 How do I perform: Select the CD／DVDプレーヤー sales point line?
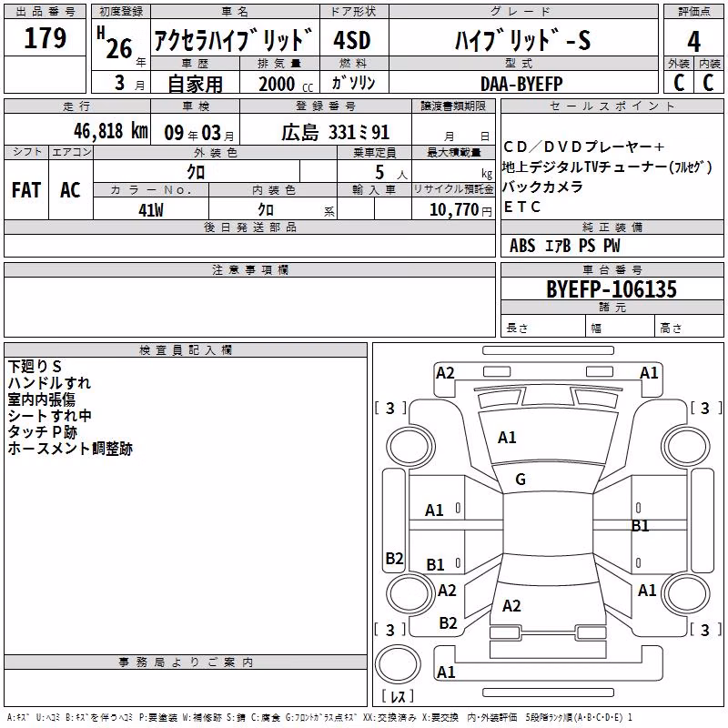pos(583,147)
